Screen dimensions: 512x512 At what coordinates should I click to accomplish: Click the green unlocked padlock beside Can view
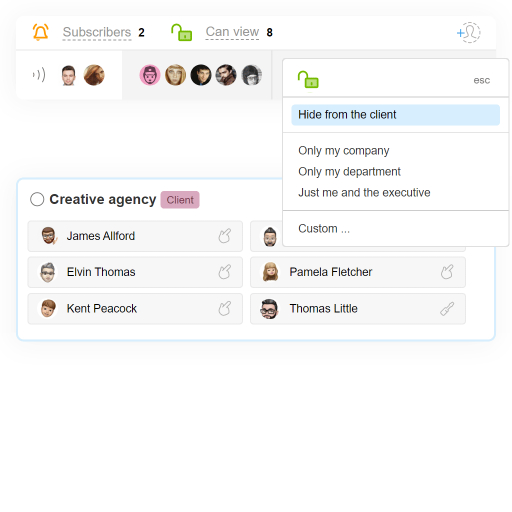click(x=181, y=32)
